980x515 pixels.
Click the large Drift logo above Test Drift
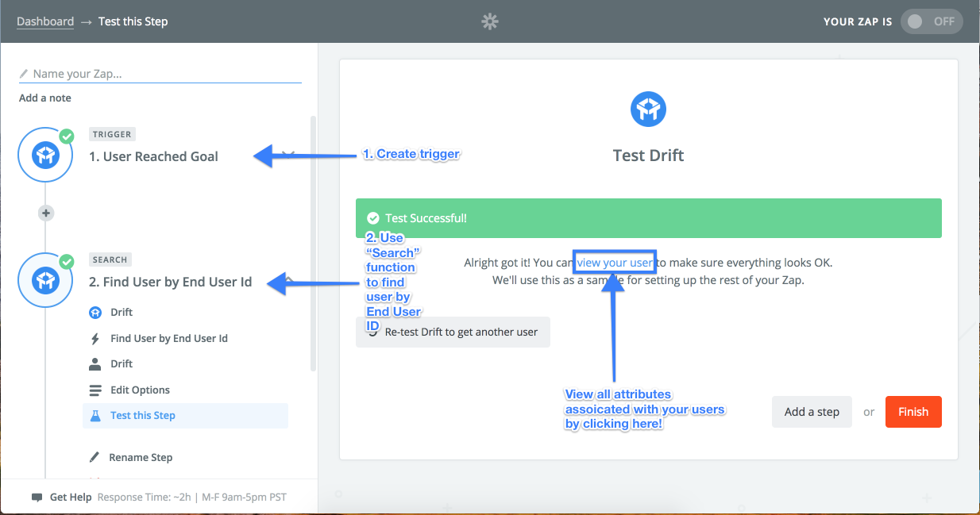point(648,109)
